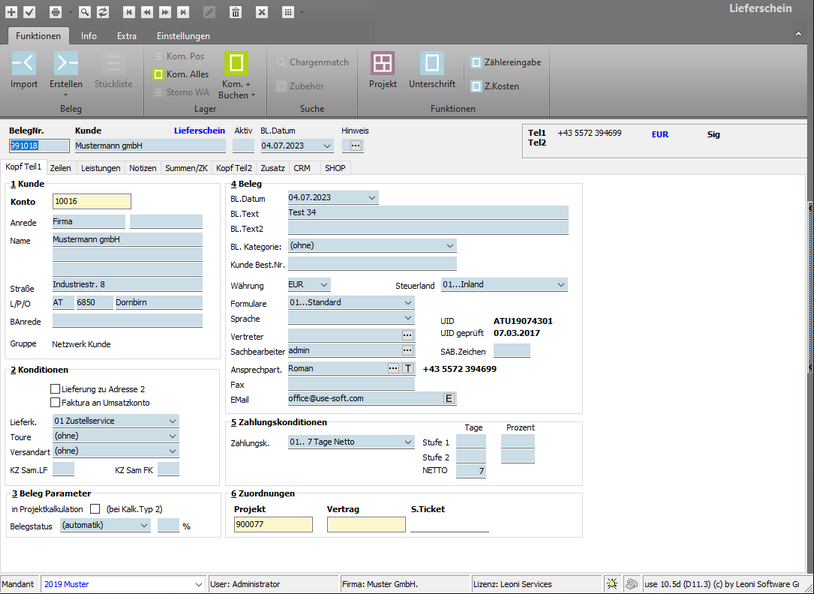The image size is (814, 594).
Task: Click the refresh arrows icon in toolbar
Action: 103,11
